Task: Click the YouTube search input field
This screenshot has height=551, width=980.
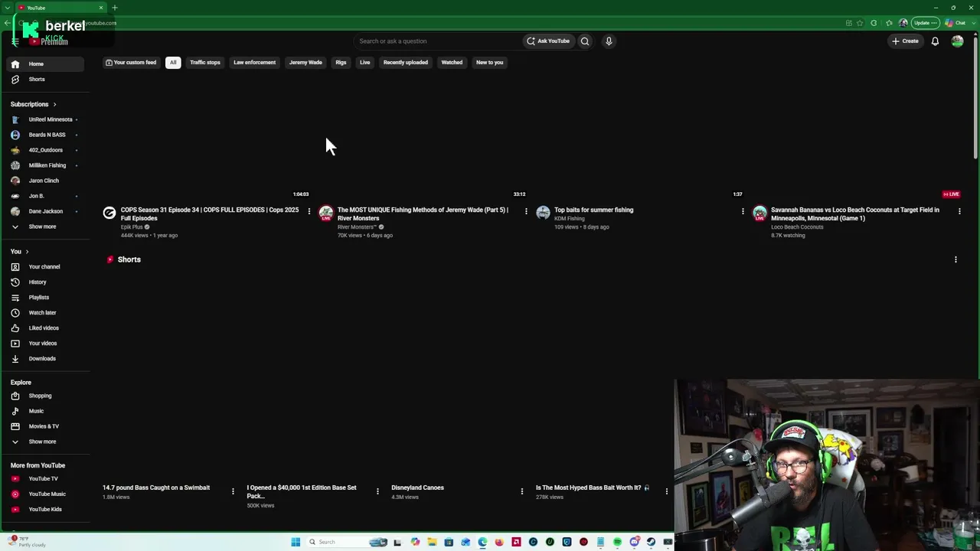Action: click(x=437, y=41)
